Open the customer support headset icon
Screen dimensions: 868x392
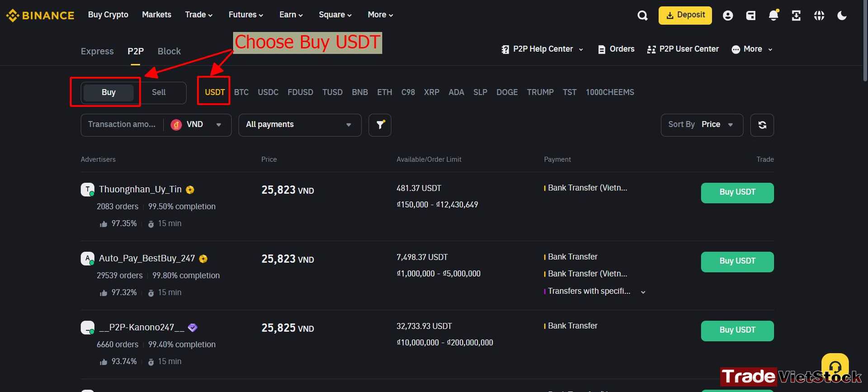[x=835, y=366]
